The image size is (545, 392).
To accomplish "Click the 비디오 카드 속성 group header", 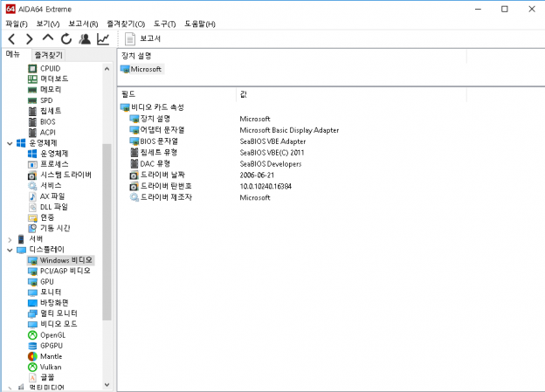I will pyautogui.click(x=152, y=107).
